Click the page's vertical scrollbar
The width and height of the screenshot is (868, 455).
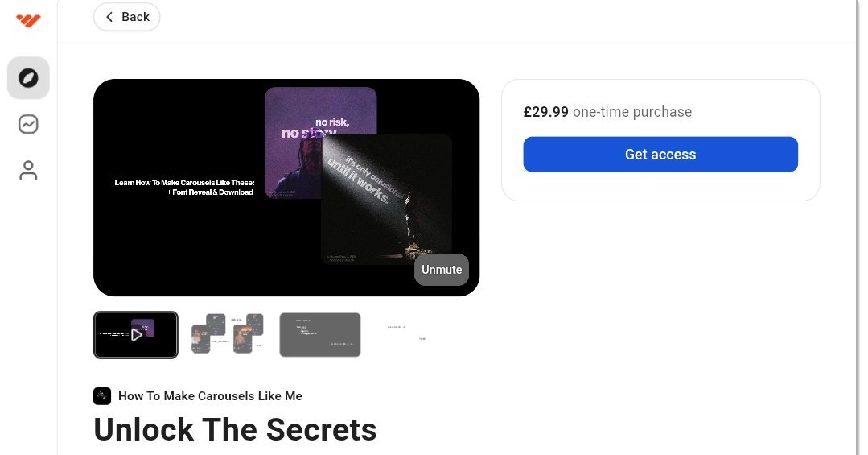(858, 227)
